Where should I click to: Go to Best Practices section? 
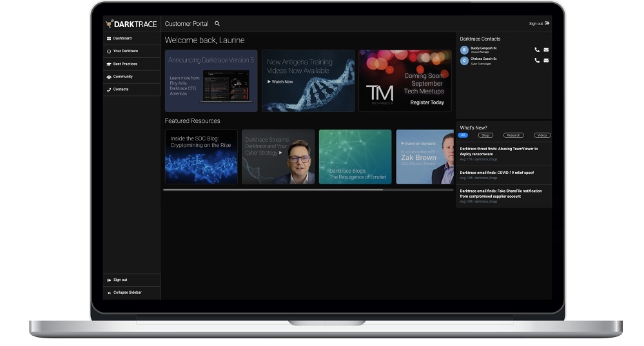pyautogui.click(x=125, y=64)
